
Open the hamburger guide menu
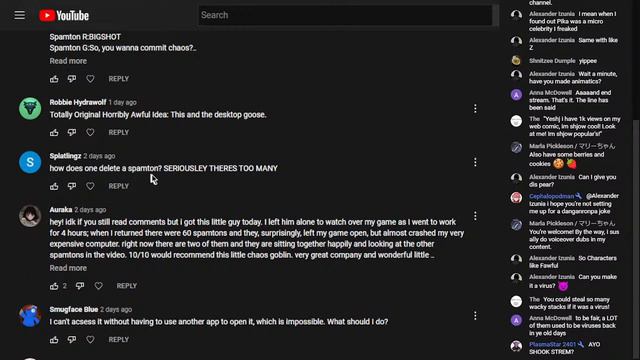click(20, 16)
